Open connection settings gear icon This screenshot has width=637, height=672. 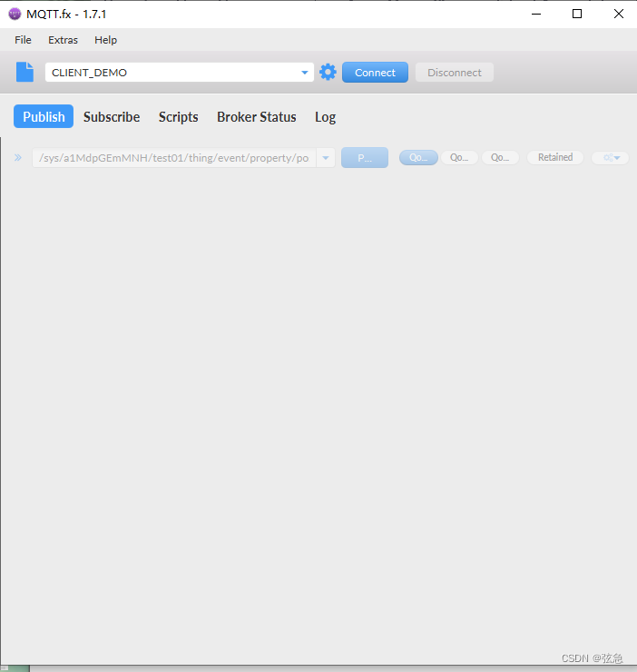point(328,72)
